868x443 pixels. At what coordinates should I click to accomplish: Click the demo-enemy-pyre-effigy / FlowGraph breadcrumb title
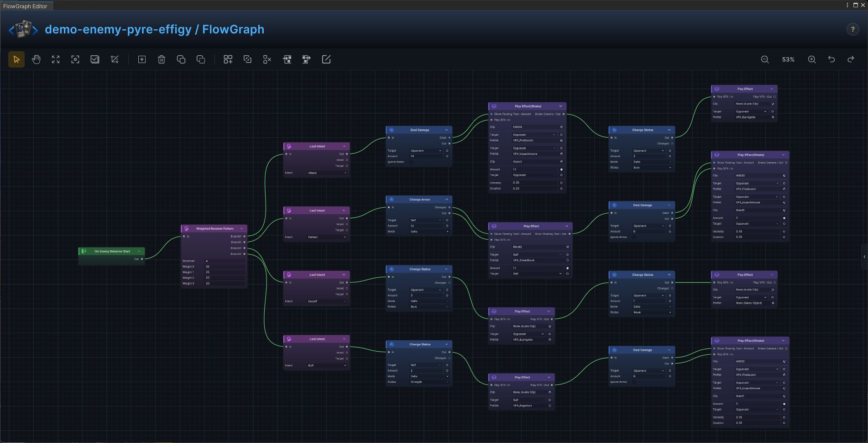coord(155,29)
